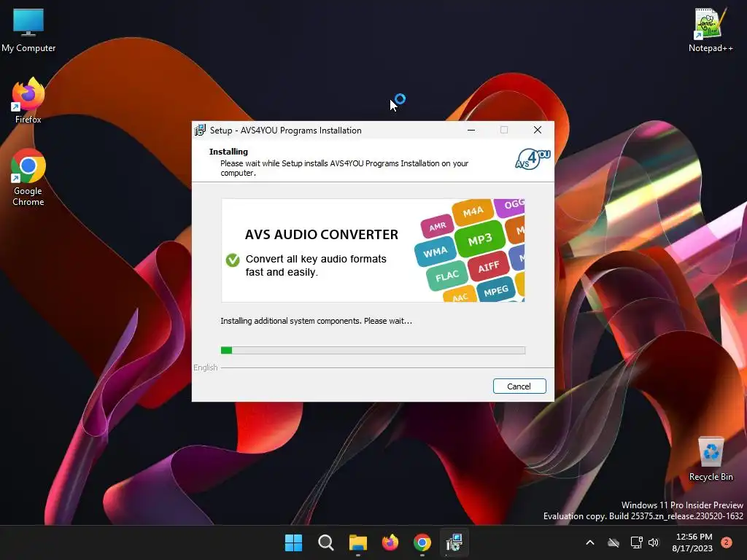The image size is (747, 560).
Task: Show hidden tray icons chevron
Action: coord(589,542)
